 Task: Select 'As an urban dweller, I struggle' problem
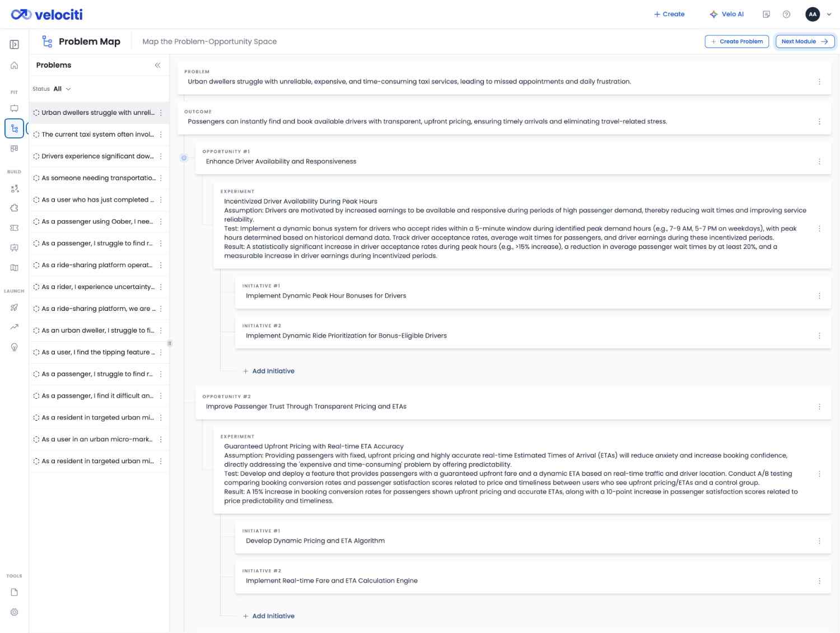(x=98, y=331)
